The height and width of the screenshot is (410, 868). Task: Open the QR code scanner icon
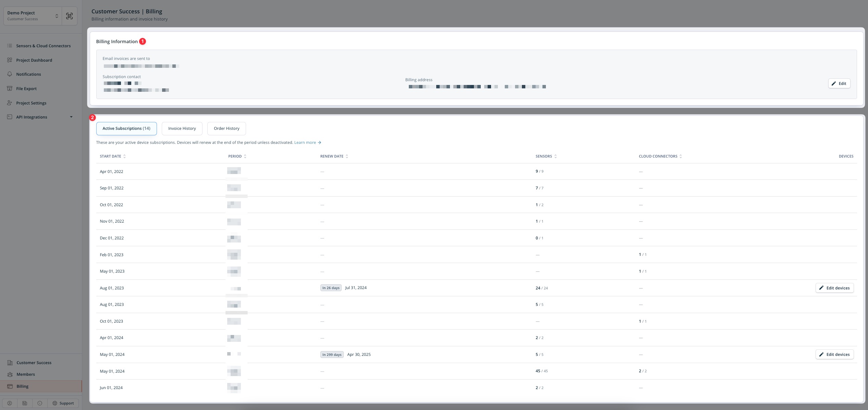[x=70, y=16]
